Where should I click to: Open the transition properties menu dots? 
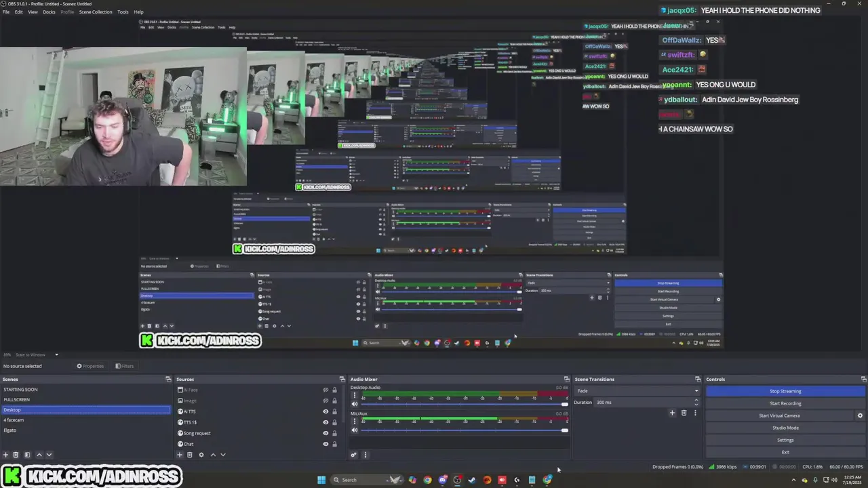coord(694,413)
